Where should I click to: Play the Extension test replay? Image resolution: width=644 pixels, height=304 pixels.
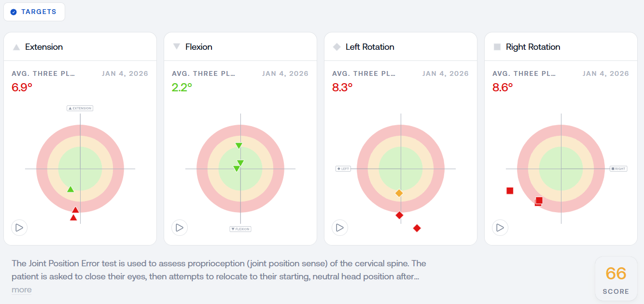pos(19,227)
